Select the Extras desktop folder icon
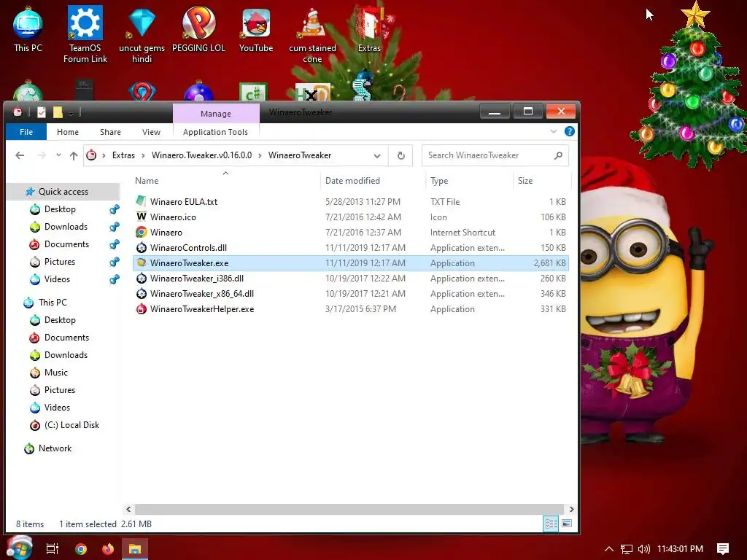Screen dimensions: 747x560 (x=370, y=29)
